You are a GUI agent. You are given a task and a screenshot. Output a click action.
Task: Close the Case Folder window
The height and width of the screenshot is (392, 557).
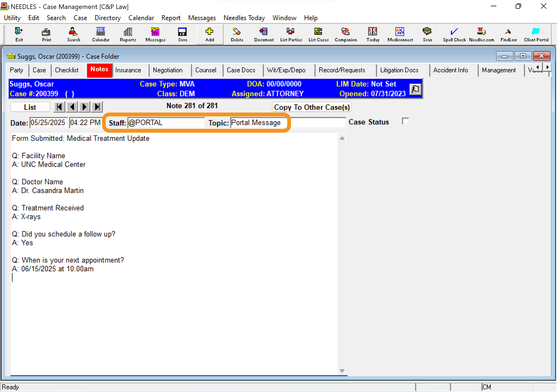click(541, 56)
